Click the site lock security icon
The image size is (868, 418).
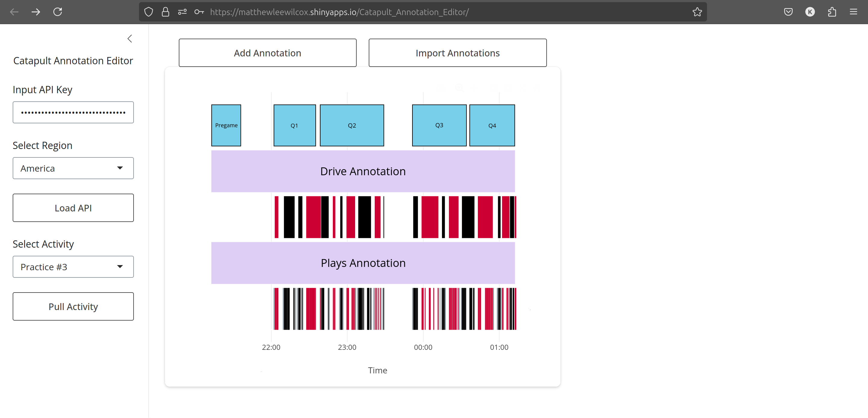[165, 12]
